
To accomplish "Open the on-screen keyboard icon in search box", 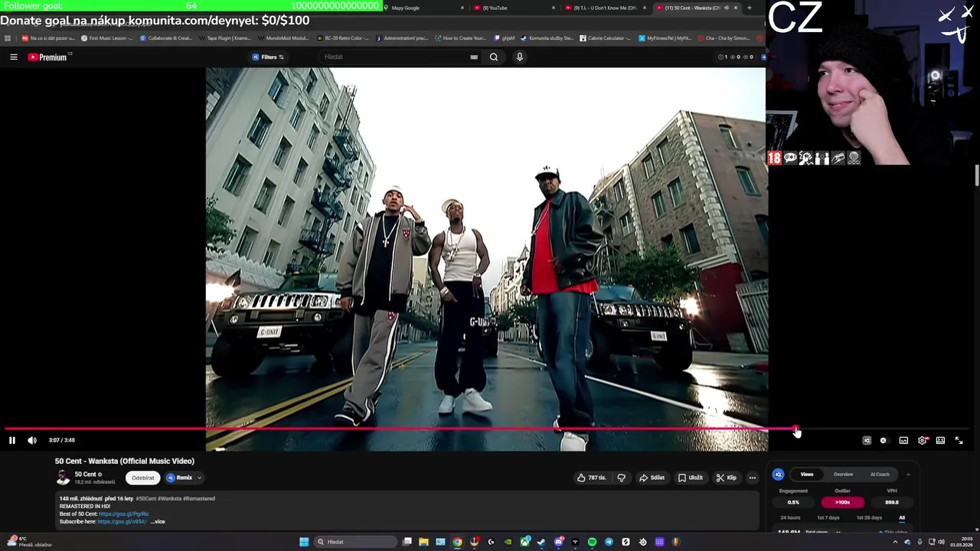I will pyautogui.click(x=474, y=57).
